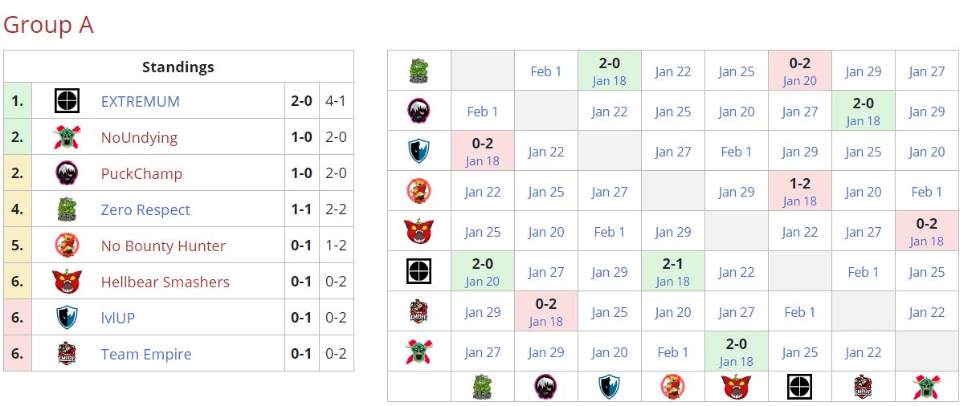Click lvlUP shield logo in crosstable's bottom row
The width and height of the screenshot is (980, 406).
pyautogui.click(x=609, y=387)
